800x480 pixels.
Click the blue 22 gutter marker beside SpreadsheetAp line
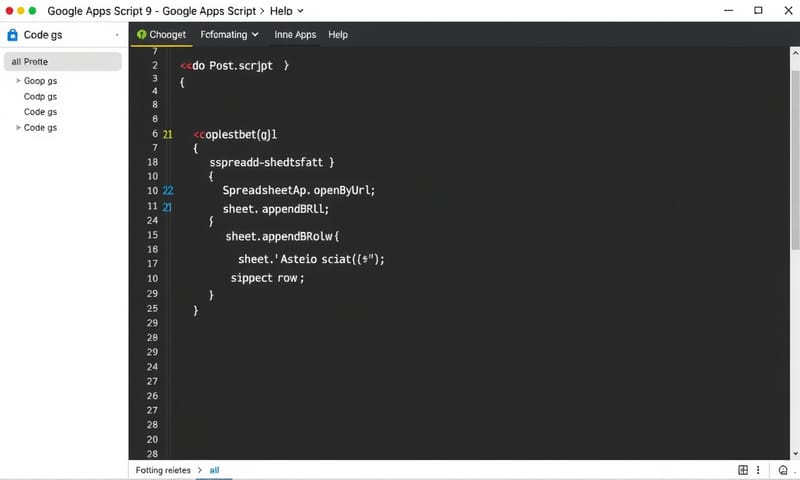tap(168, 191)
